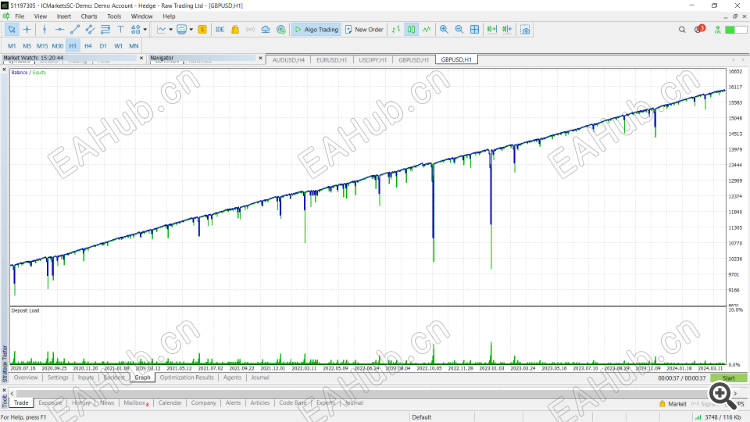750x422 pixels.
Task: Open the tester Overview tab
Action: pos(26,378)
